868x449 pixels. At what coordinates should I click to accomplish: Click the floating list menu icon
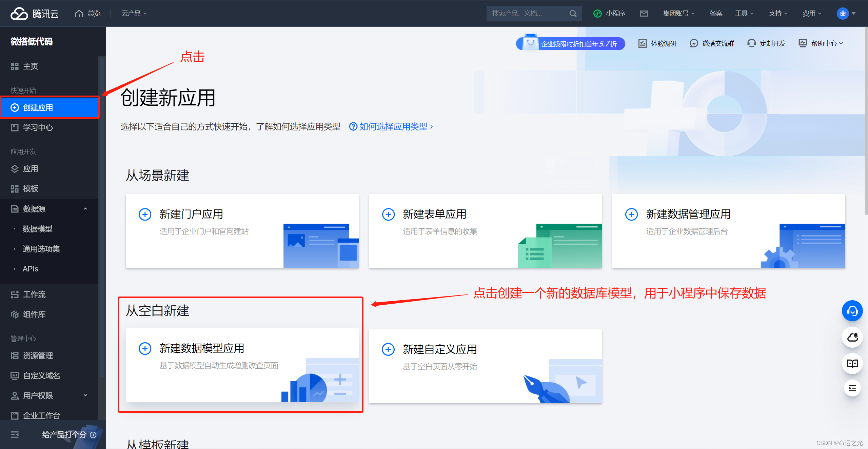click(x=852, y=388)
